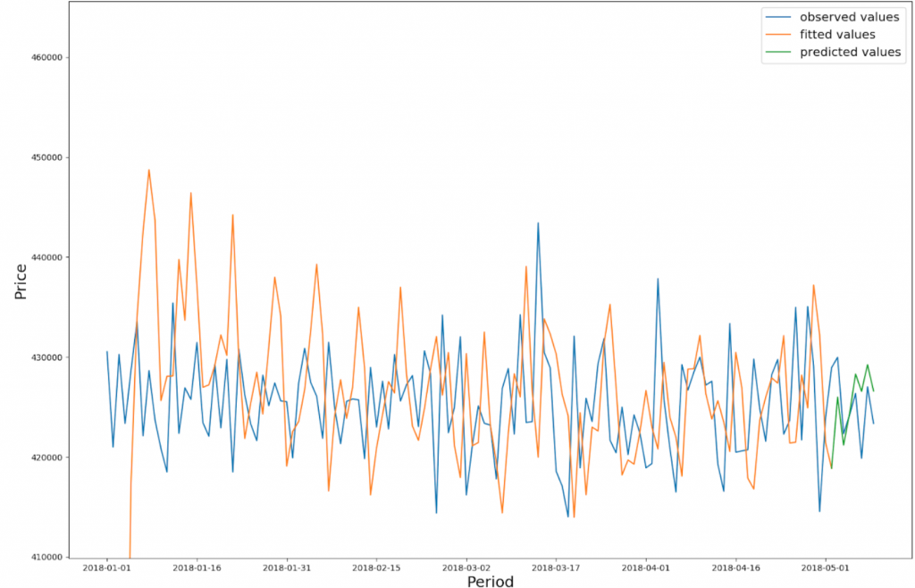
Task: Click the 460000 y-axis tick label
Action: [47, 57]
